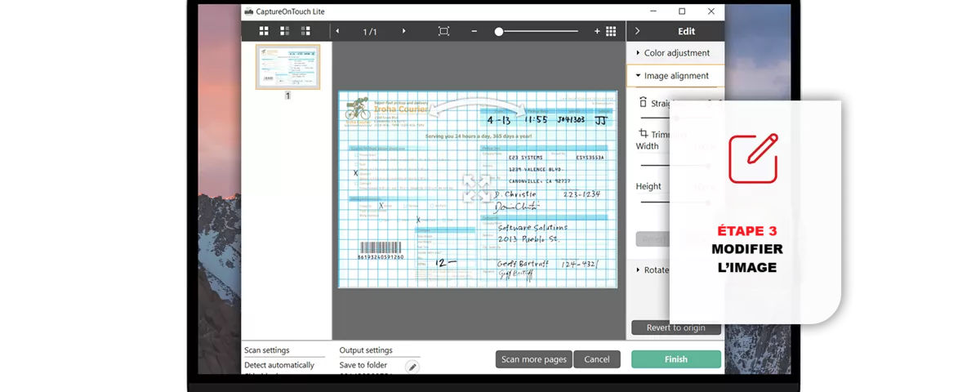980x392 pixels.
Task: Select the Trimming crop icon
Action: (x=643, y=134)
